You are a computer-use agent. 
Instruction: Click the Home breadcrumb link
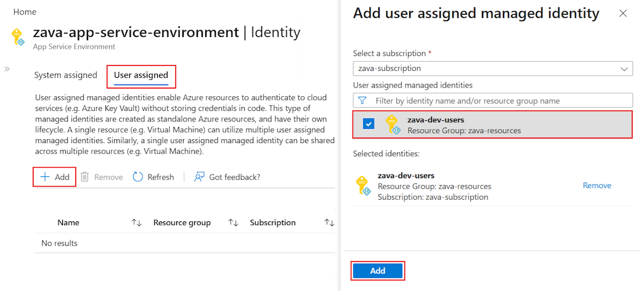click(x=25, y=12)
